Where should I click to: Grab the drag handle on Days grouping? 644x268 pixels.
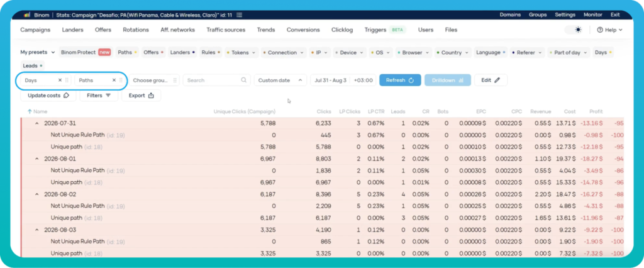pyautogui.click(x=67, y=80)
